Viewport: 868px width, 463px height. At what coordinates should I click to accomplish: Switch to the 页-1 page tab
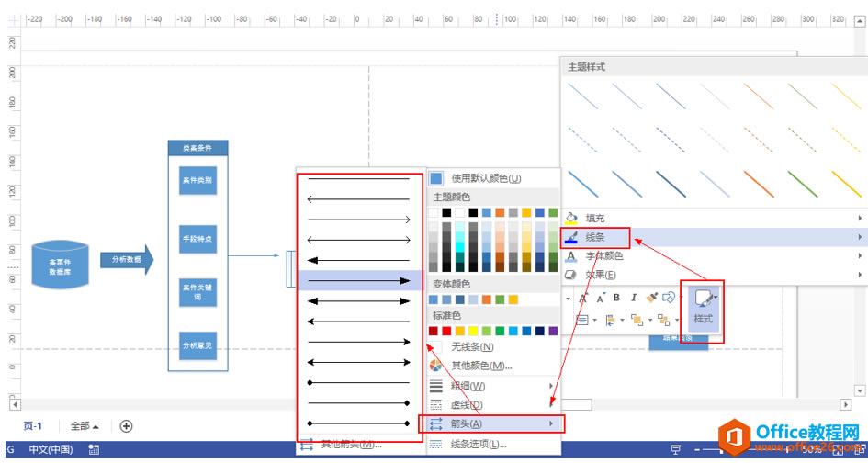[33, 426]
